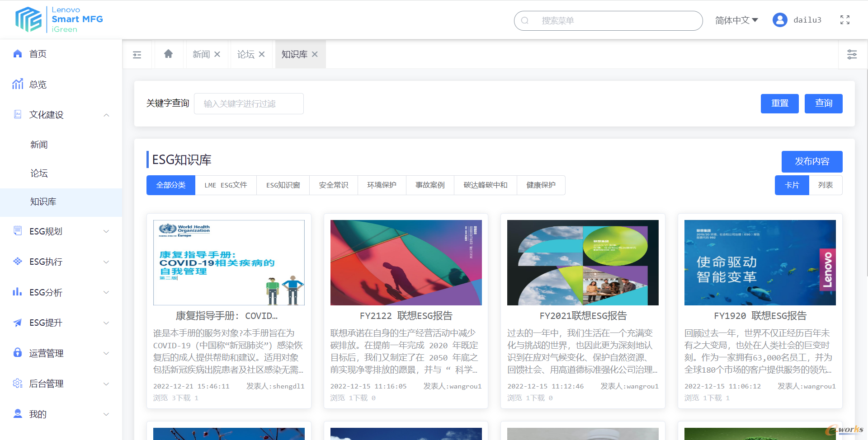This screenshot has height=440, width=868.
Task: Switch to card view with 卡片
Action: tap(792, 185)
